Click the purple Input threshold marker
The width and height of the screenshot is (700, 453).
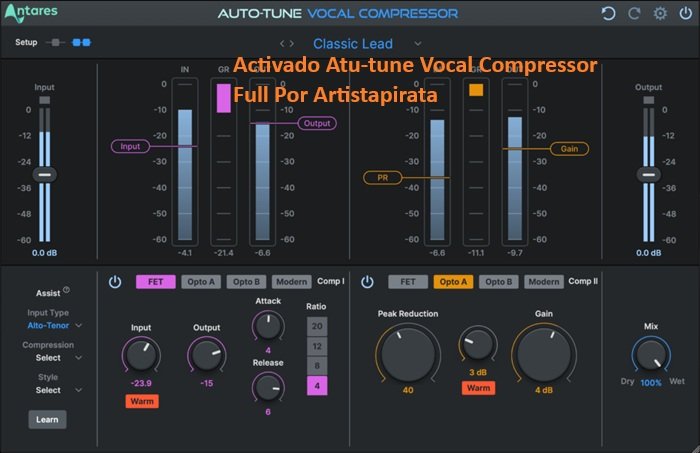tap(130, 146)
